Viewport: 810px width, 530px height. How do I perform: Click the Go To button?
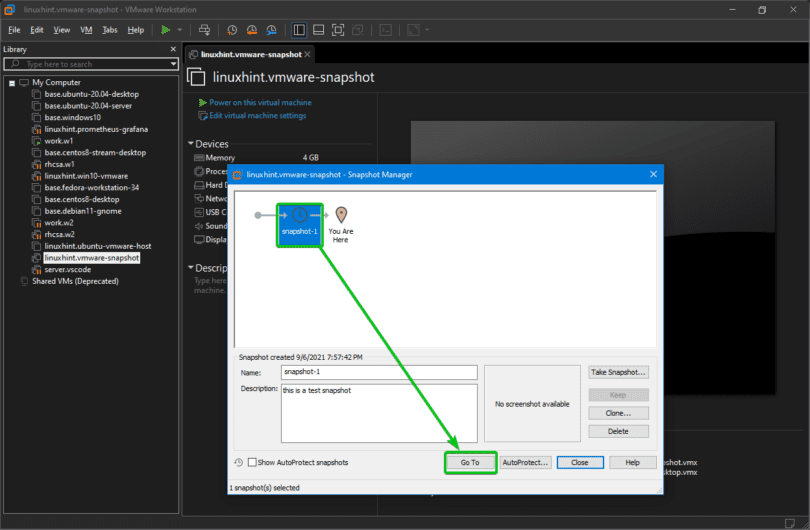click(x=470, y=462)
